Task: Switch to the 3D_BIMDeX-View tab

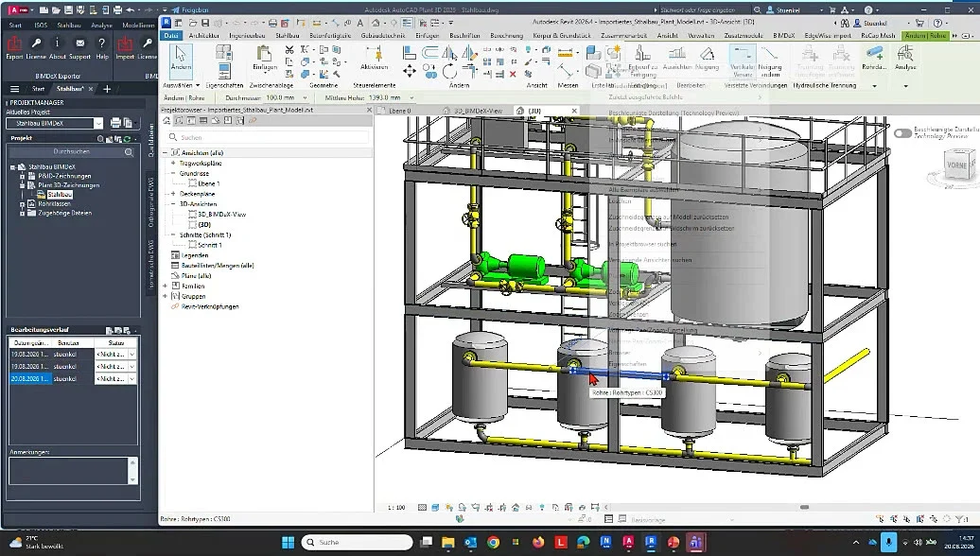Action: point(478,111)
